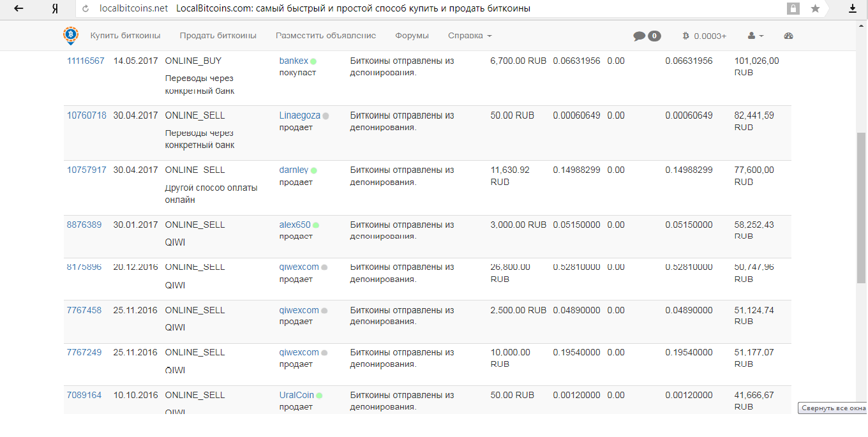
Task: Click the date 14.05.2017
Action: (x=135, y=61)
